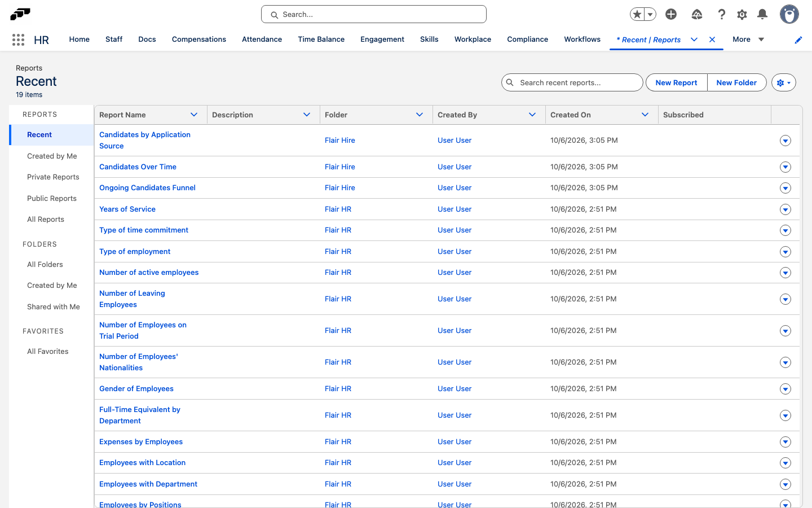Click the pencil icon to edit navigation
The image size is (812, 508).
(798, 40)
